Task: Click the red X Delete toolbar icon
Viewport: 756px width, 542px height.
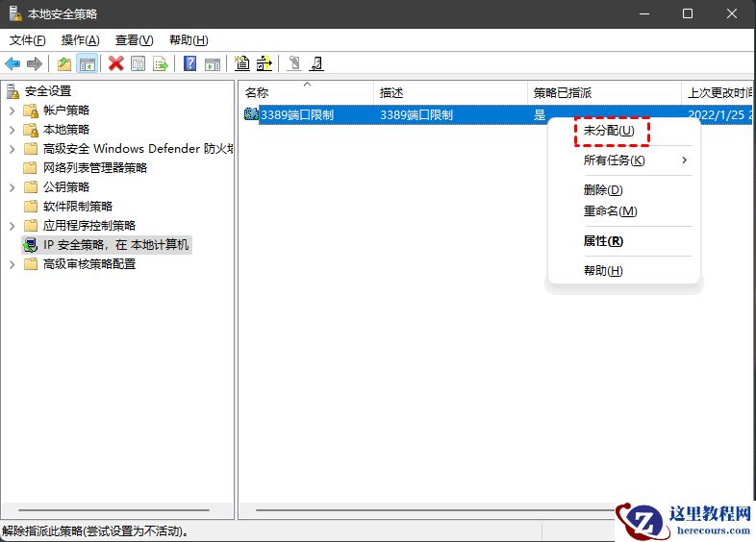Action: (x=115, y=63)
